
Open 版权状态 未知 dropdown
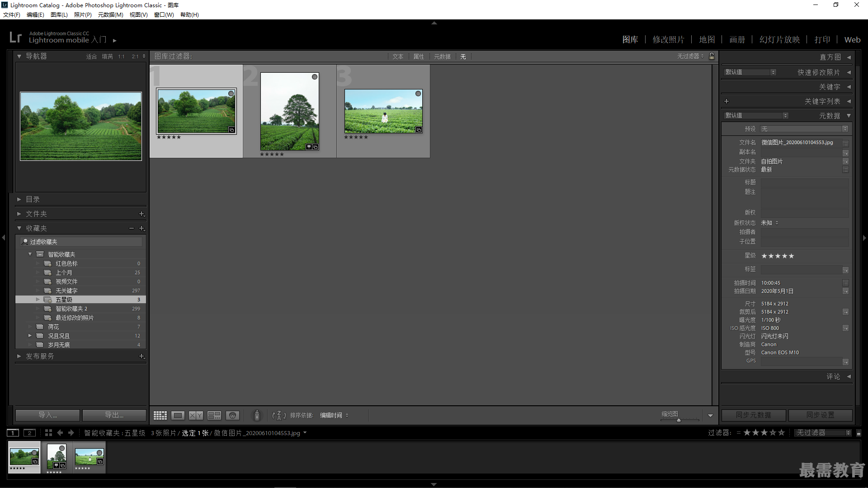(769, 223)
